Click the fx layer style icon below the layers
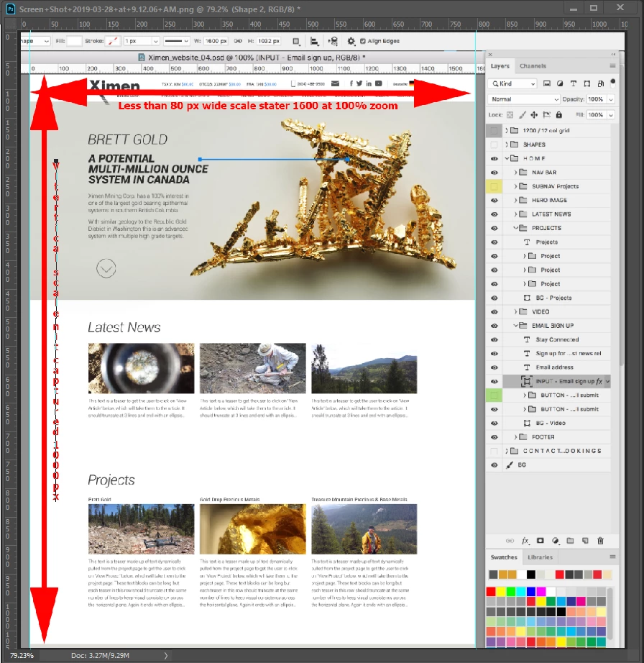Viewport: 644px width, 663px height. click(525, 541)
